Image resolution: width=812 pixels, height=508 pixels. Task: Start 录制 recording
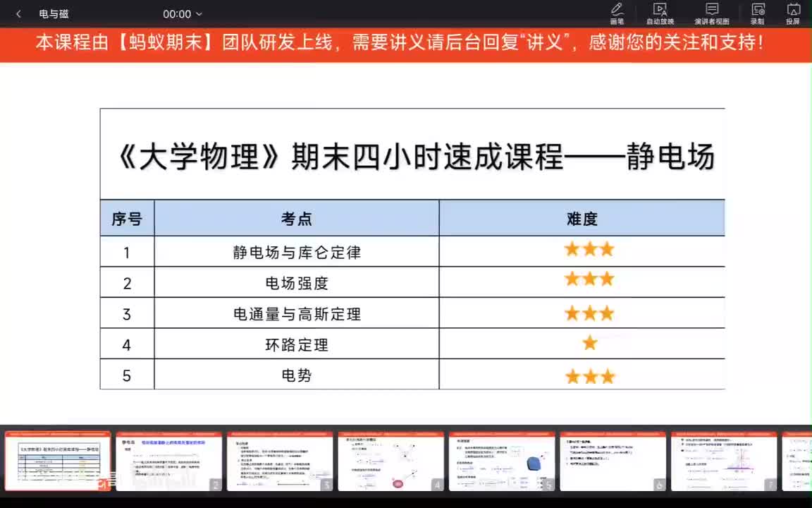[758, 13]
